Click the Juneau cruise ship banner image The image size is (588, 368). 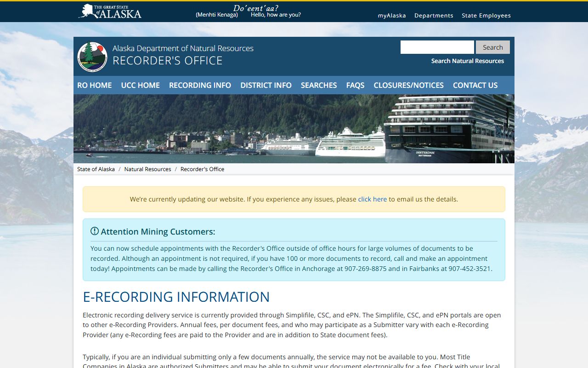click(x=294, y=129)
